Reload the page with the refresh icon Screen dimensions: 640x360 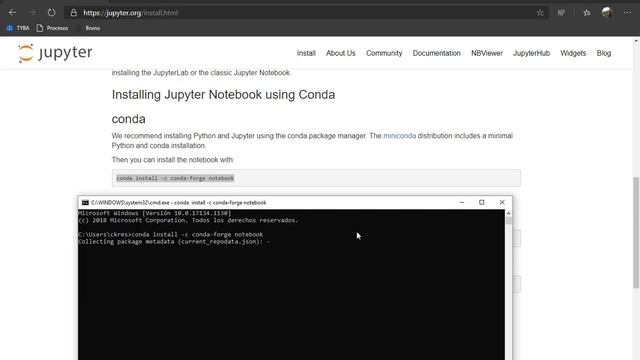click(51, 13)
